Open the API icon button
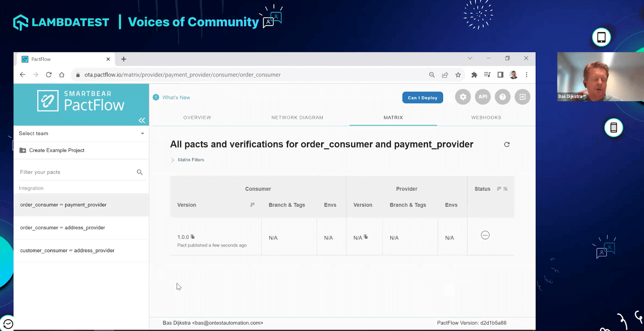 tap(483, 97)
